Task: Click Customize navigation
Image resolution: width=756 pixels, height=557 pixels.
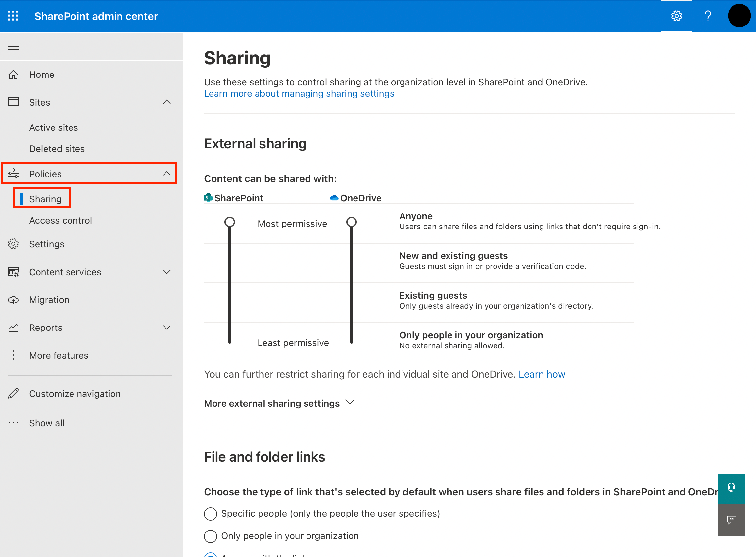Action: (x=75, y=393)
